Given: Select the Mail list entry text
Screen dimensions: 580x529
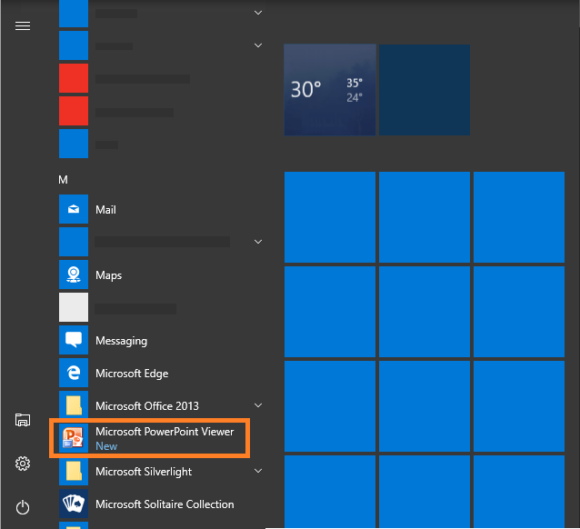Looking at the screenshot, I should [106, 210].
